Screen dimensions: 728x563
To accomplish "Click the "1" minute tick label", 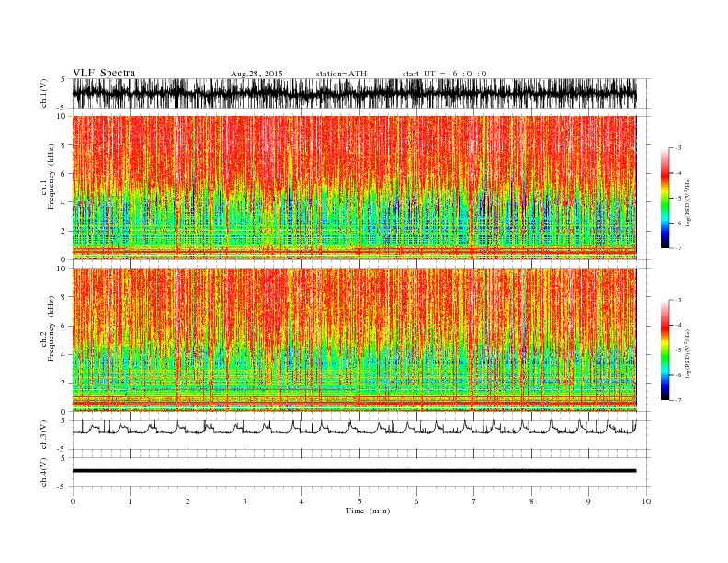I will 130,501.
